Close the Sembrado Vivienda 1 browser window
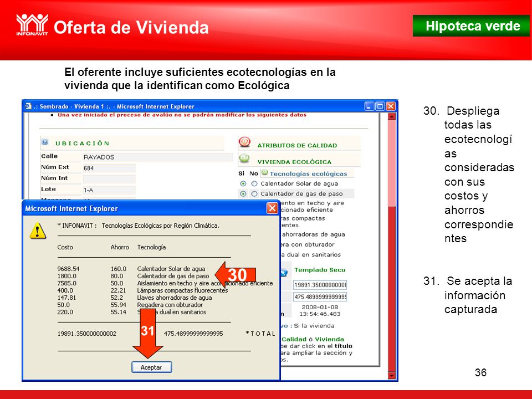Image resolution: width=532 pixels, height=399 pixels. [x=391, y=106]
